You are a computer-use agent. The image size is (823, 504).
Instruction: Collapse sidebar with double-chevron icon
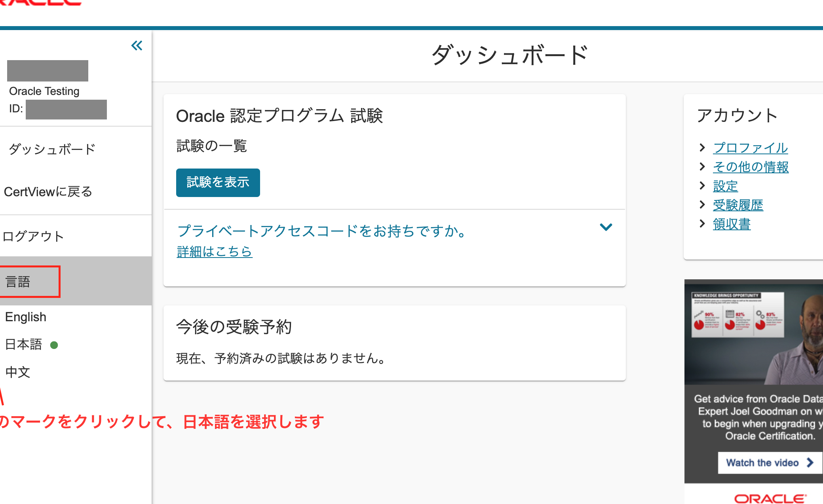click(x=137, y=46)
